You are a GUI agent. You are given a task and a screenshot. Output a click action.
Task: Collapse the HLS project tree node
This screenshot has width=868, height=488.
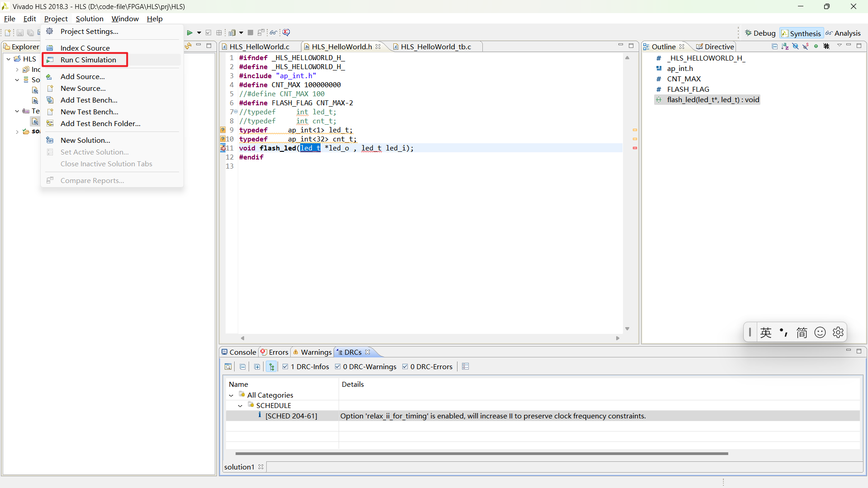point(9,59)
